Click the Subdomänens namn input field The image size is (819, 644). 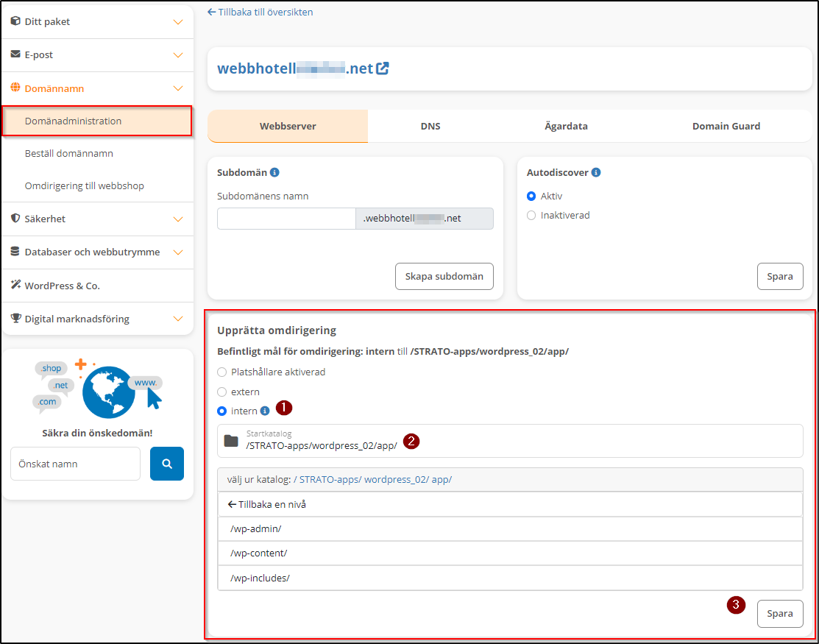286,219
